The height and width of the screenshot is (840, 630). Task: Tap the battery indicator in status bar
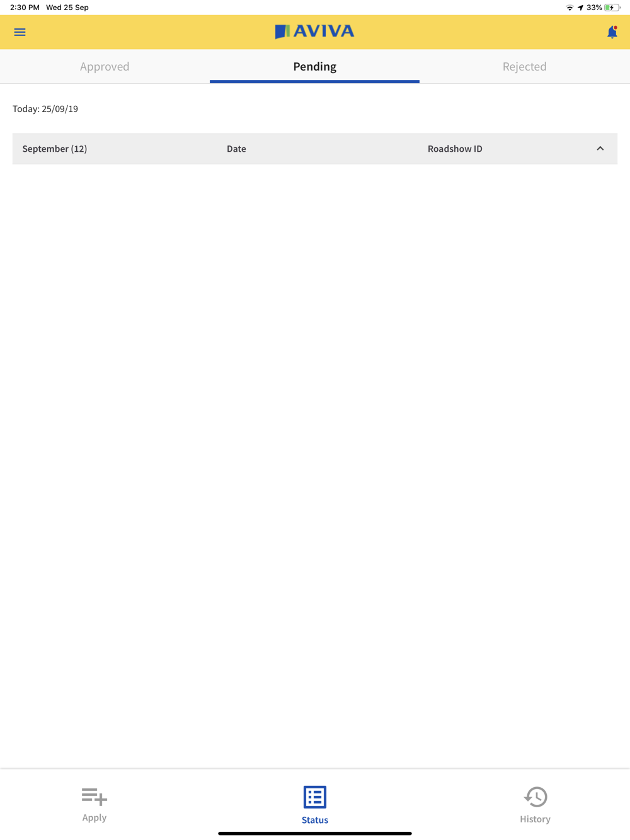click(x=612, y=8)
